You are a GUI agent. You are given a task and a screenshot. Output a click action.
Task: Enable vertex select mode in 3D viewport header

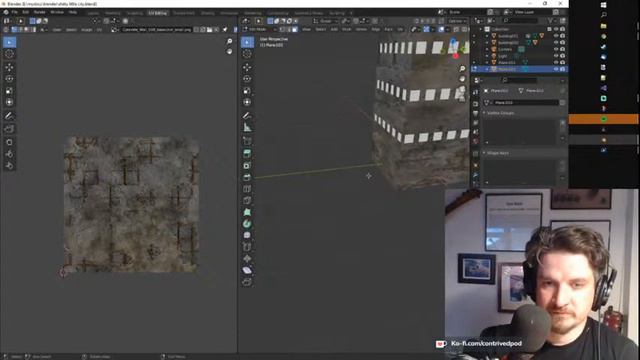pos(282,29)
